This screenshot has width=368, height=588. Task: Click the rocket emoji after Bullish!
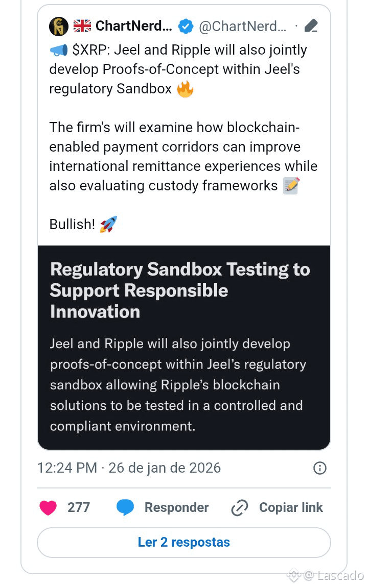[108, 224]
